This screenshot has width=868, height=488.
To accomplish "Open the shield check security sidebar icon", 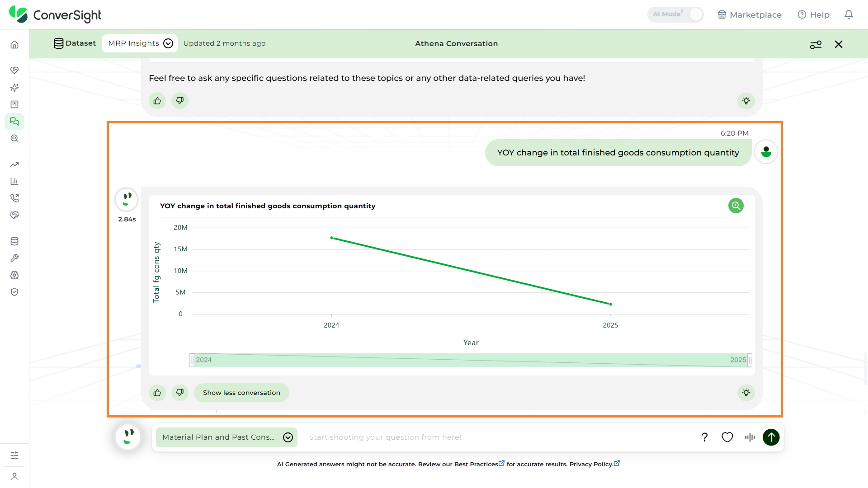I will click(x=14, y=292).
